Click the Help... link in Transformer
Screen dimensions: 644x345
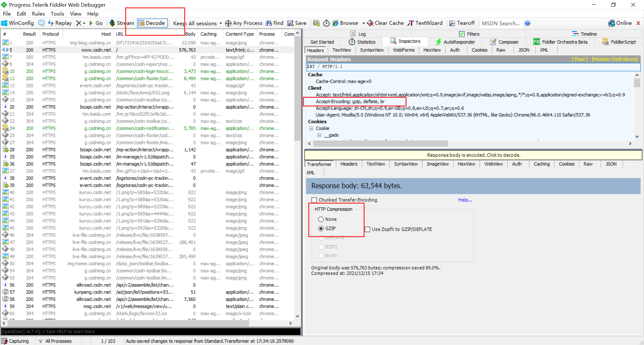click(x=465, y=200)
